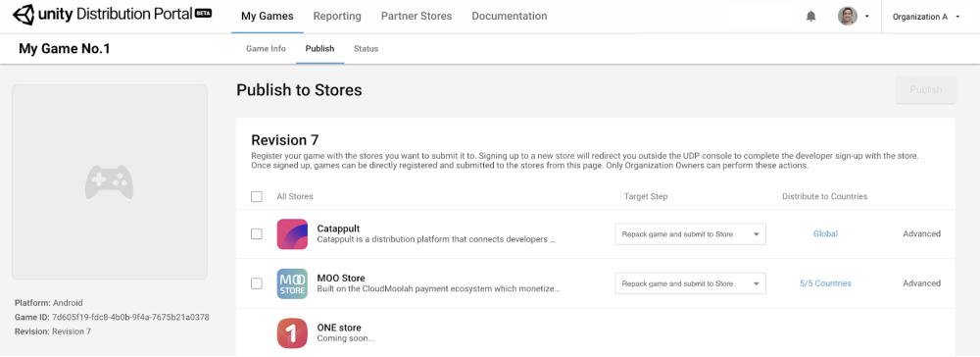Open the Partner Stores tab
Image resolution: width=980 pixels, height=357 pixels.
[x=416, y=17]
